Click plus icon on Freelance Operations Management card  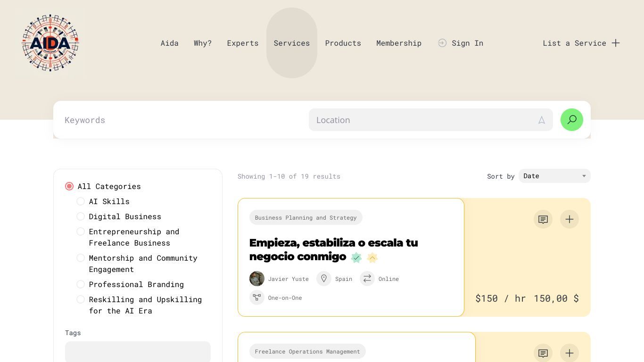(570, 353)
